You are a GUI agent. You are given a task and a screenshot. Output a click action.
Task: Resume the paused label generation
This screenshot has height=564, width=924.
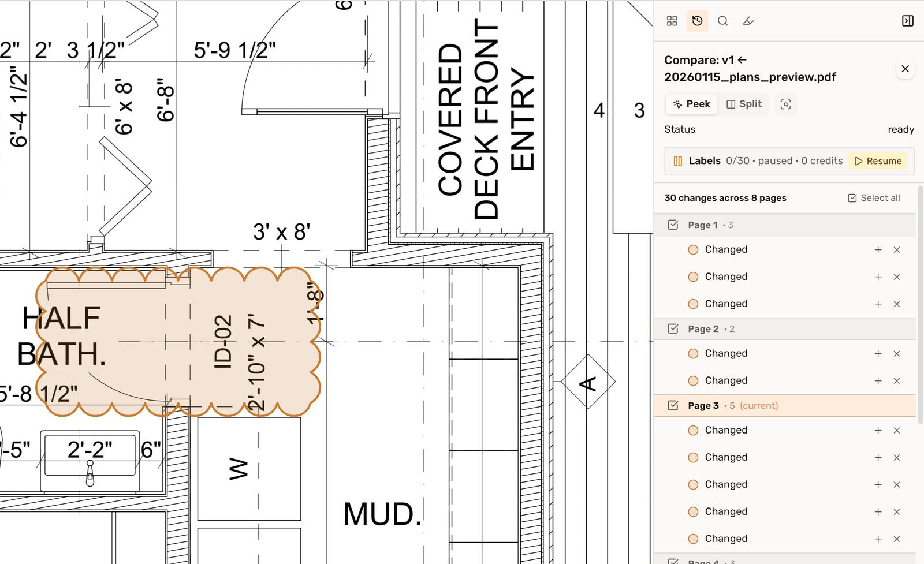878,161
